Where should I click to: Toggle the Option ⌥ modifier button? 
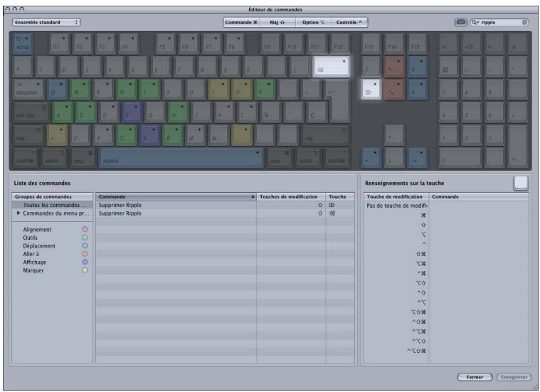[x=313, y=22]
